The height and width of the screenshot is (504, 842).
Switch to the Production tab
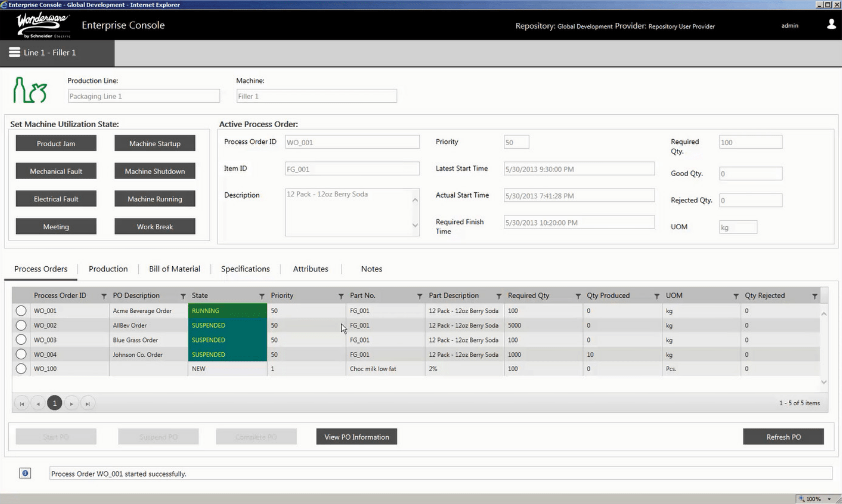click(108, 269)
